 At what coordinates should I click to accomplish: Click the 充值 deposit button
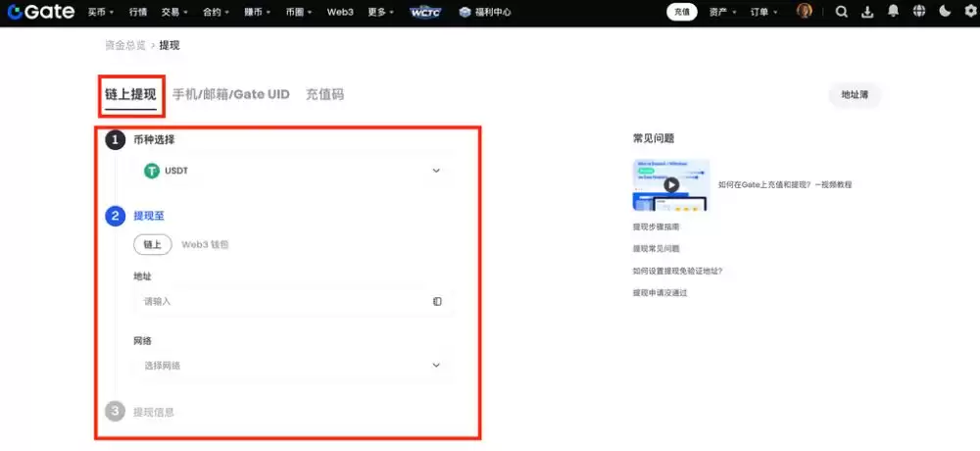coord(682,12)
